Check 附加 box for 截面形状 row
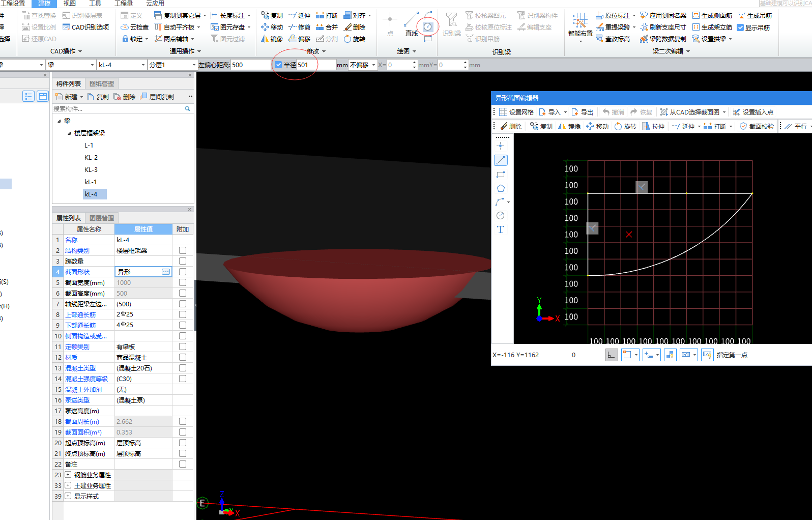This screenshot has height=520, width=812. [x=183, y=272]
